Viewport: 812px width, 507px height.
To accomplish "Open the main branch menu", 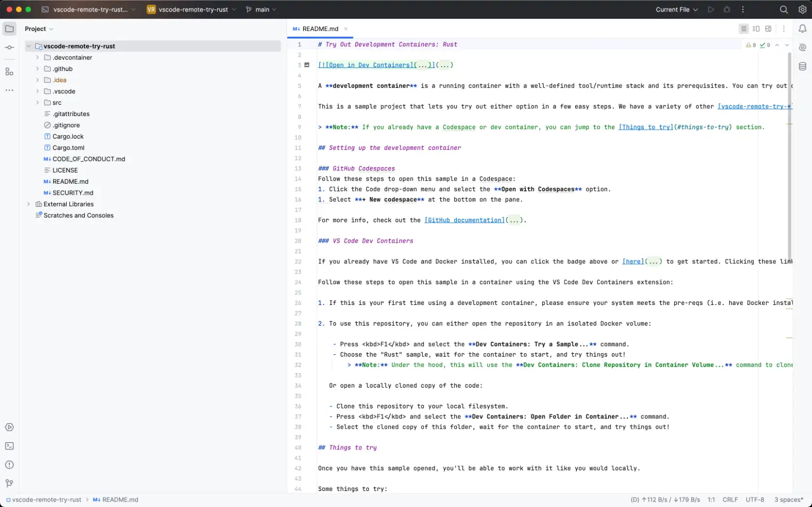I will tap(261, 9).
